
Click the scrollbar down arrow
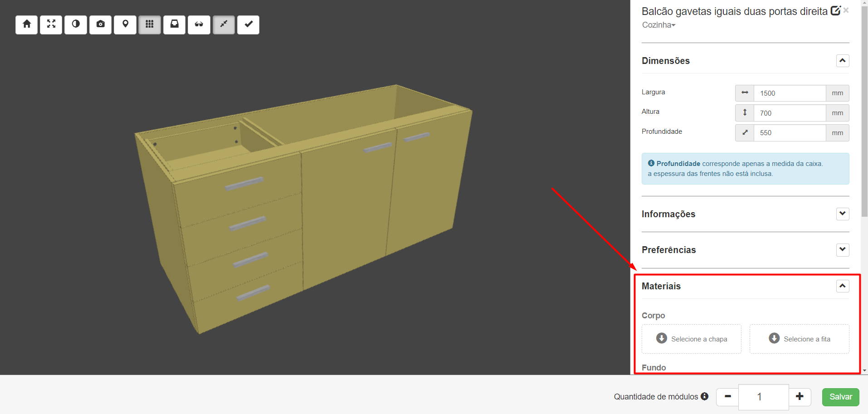[x=864, y=371]
